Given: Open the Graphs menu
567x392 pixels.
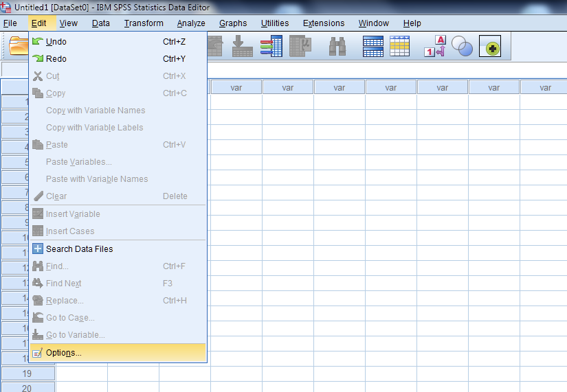Looking at the screenshot, I should pos(233,23).
